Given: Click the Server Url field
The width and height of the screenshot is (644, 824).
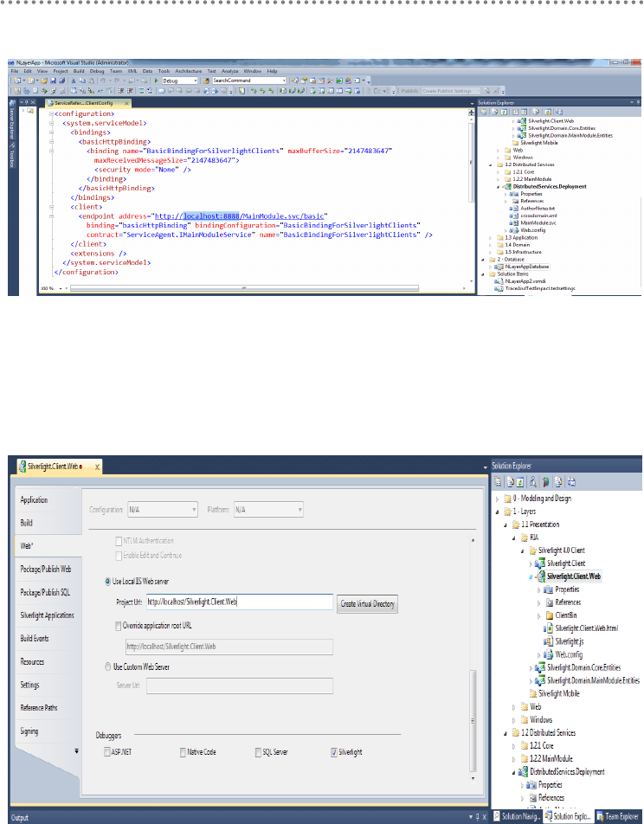Looking at the screenshot, I should pyautogui.click(x=240, y=686).
